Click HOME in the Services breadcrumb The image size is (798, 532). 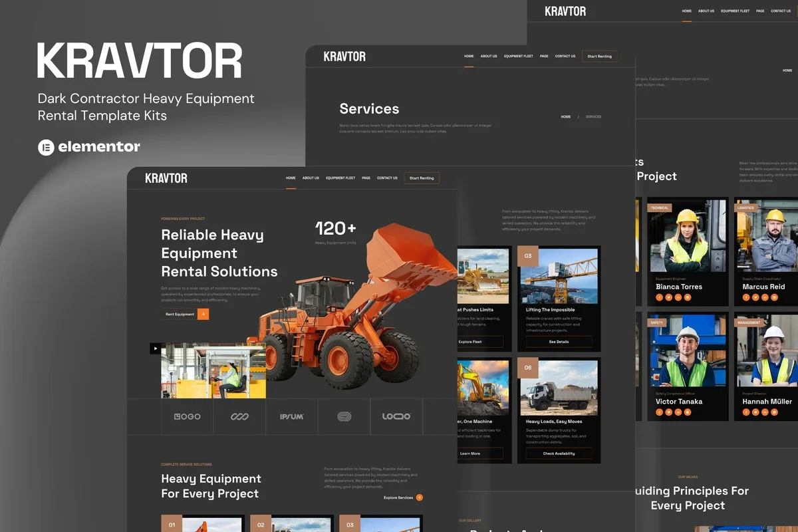[566, 116]
